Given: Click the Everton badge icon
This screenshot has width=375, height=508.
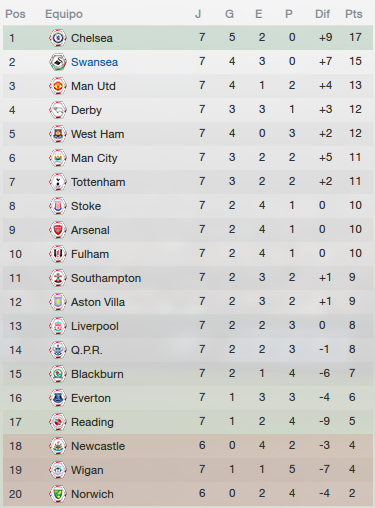Looking at the screenshot, I should tap(58, 398).
